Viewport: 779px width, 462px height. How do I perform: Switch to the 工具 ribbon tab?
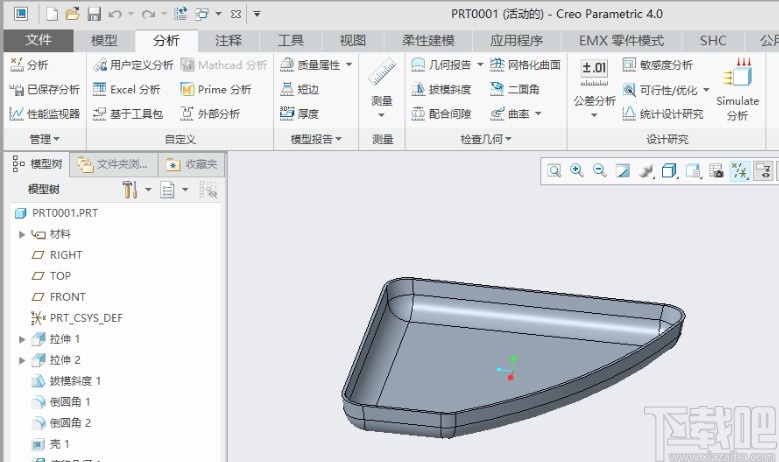coord(291,40)
